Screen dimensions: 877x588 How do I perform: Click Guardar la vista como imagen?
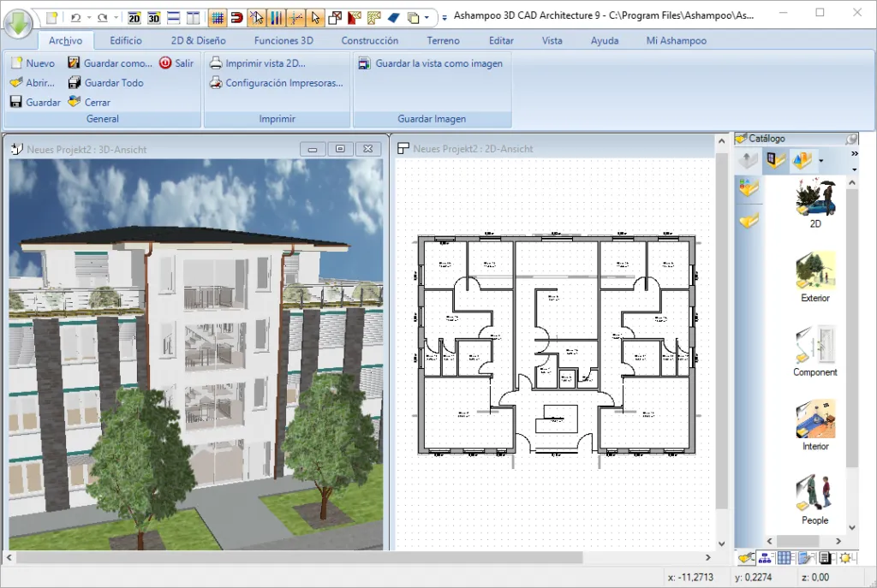431,63
